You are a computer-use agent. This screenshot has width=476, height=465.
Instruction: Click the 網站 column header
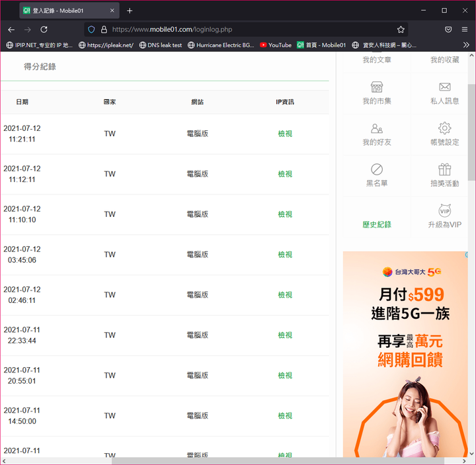coord(197,102)
